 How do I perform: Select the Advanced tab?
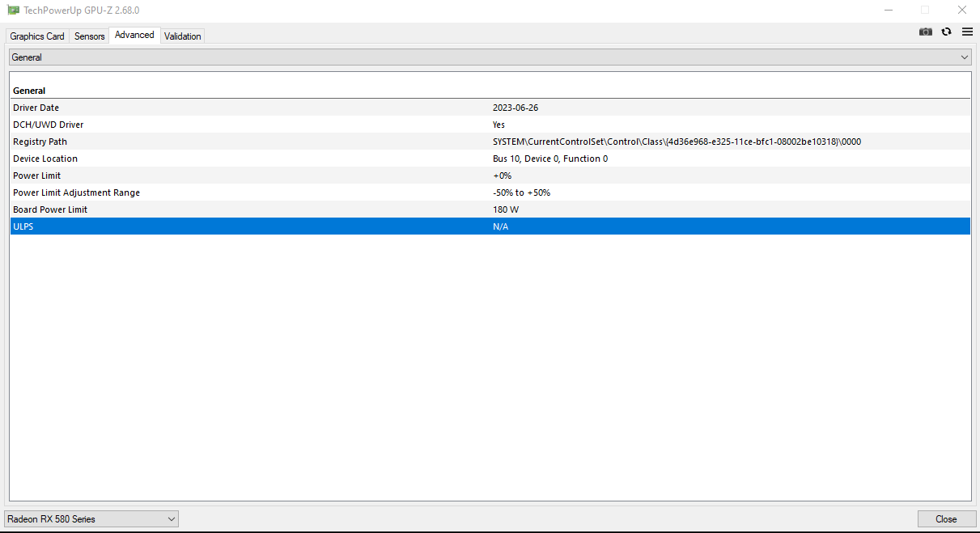(x=134, y=35)
